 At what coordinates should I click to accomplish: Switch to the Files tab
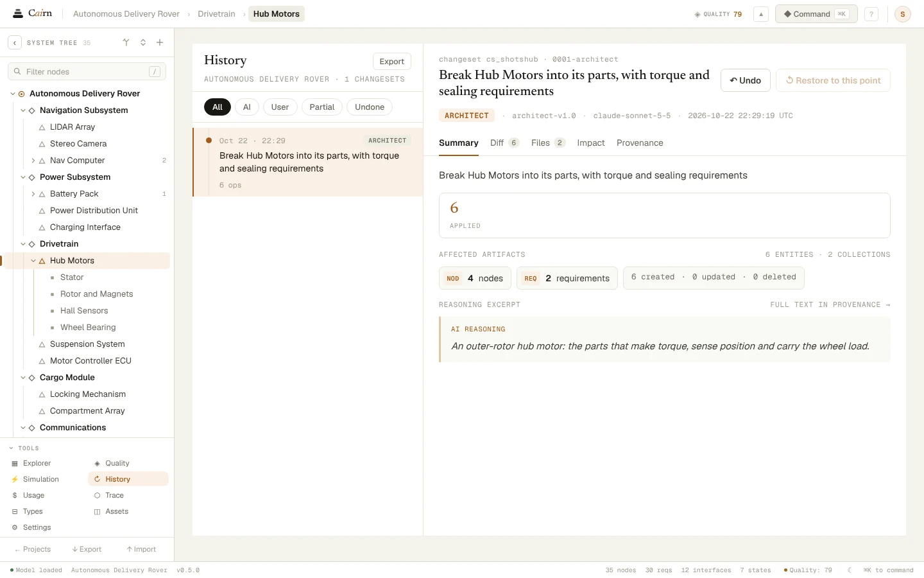coord(548,143)
